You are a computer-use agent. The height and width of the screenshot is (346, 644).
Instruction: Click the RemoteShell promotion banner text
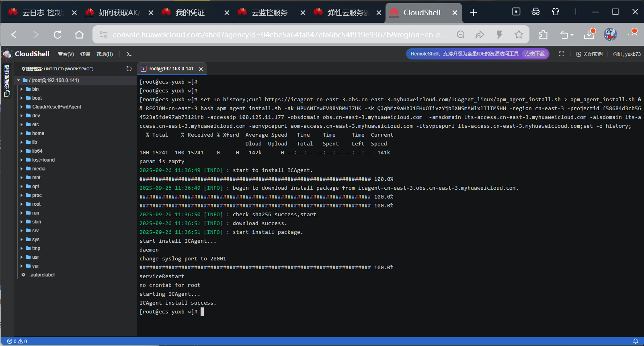click(x=465, y=54)
